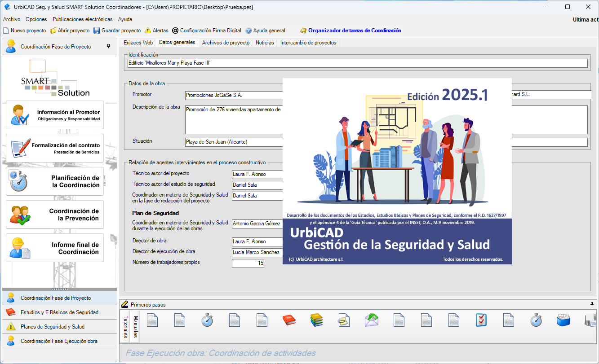Click the Nuevo proyecto toolbar icon
Screen dimensions: 599x364
(6, 31)
